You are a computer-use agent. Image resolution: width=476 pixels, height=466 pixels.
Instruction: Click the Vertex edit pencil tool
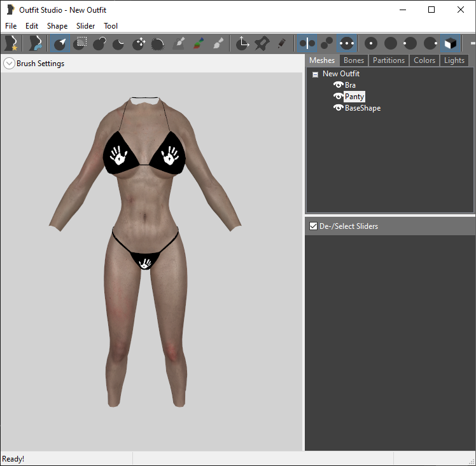click(282, 43)
